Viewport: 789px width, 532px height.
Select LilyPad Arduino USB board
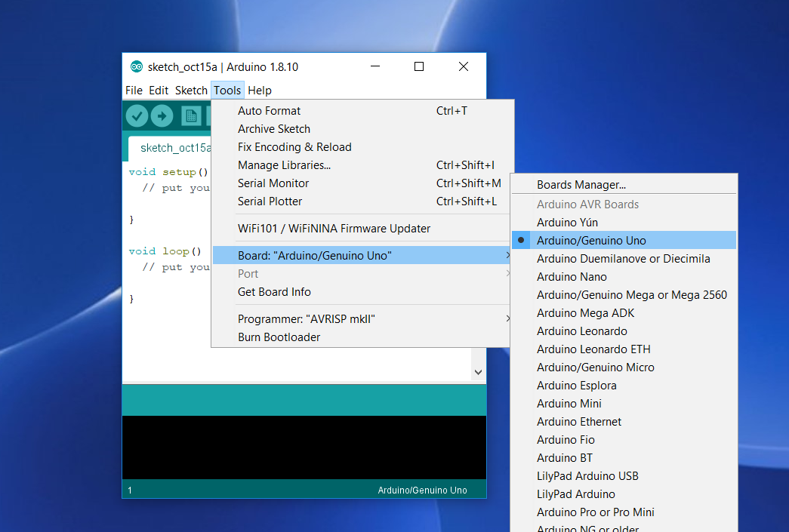click(624, 475)
